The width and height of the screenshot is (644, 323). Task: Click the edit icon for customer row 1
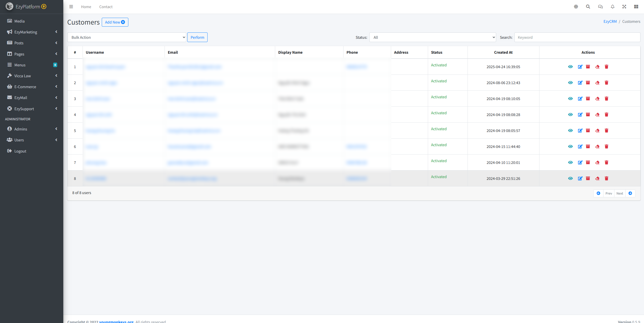tap(580, 67)
